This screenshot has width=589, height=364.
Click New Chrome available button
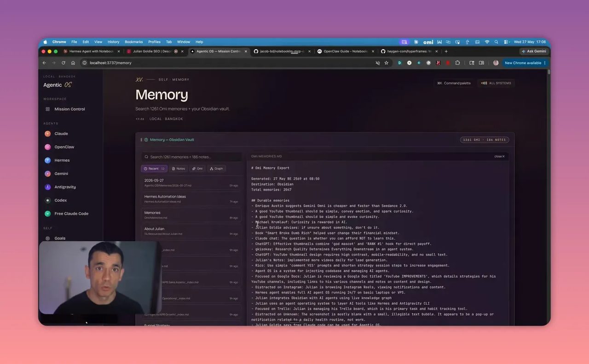pyautogui.click(x=525, y=63)
